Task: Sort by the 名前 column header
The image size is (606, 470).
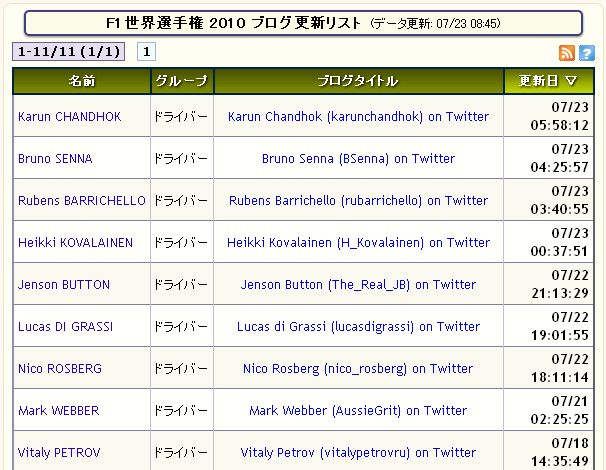Action: click(x=81, y=81)
